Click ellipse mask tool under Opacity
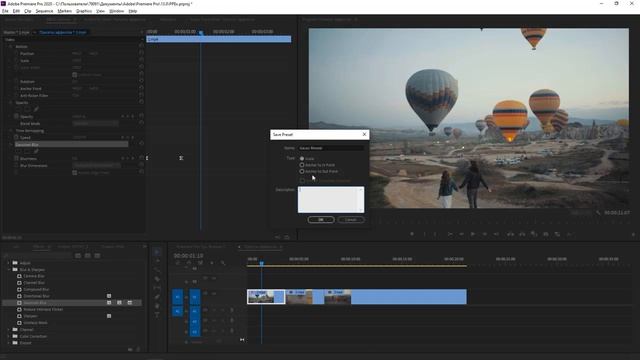The image size is (640, 360). [18, 109]
